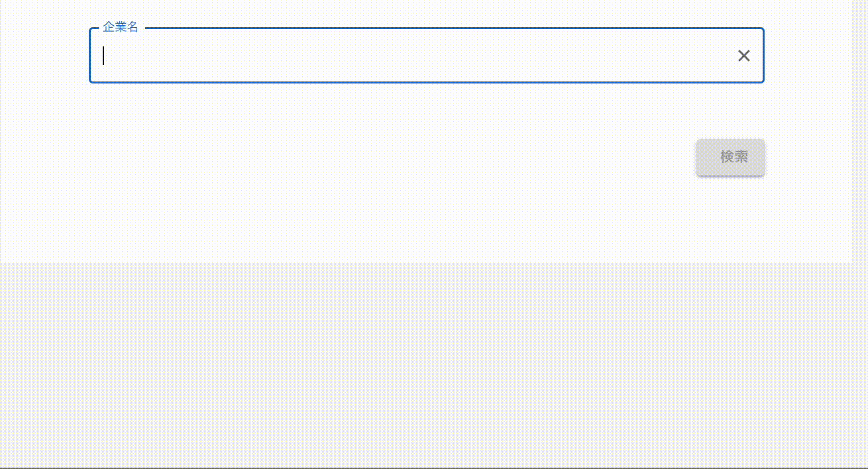Click the grey 検索 button on the right
This screenshot has width=868, height=469.
730,157
